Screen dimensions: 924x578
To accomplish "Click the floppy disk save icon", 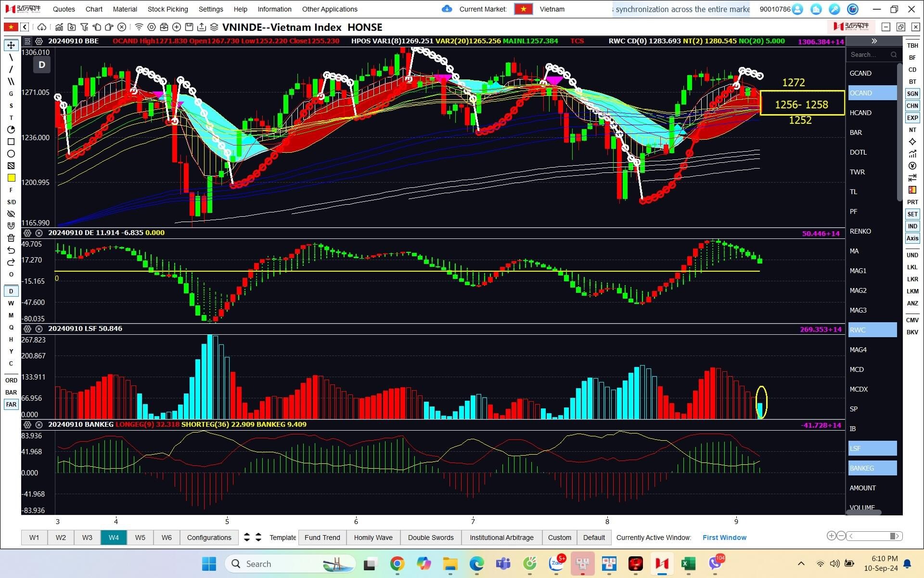I will [x=189, y=27].
